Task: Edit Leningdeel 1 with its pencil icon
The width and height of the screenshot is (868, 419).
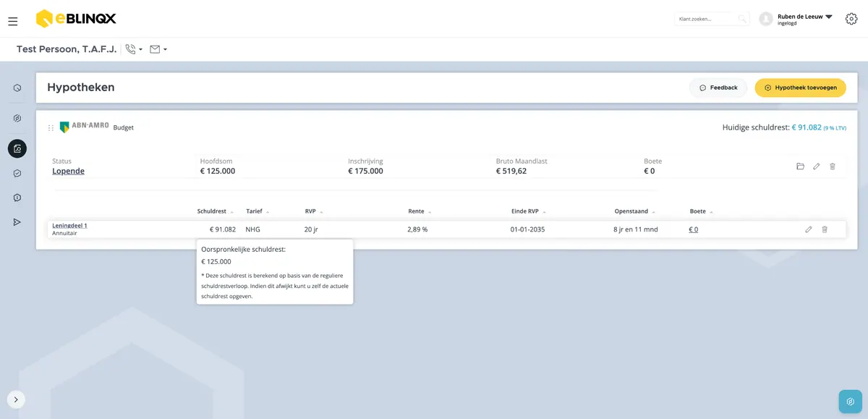Action: pos(809,229)
